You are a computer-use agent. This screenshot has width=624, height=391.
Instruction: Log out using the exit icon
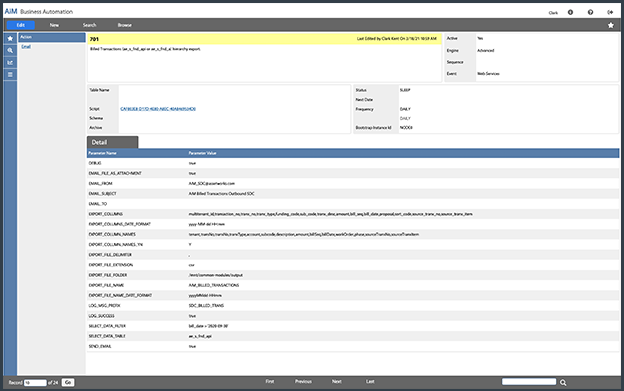610,12
